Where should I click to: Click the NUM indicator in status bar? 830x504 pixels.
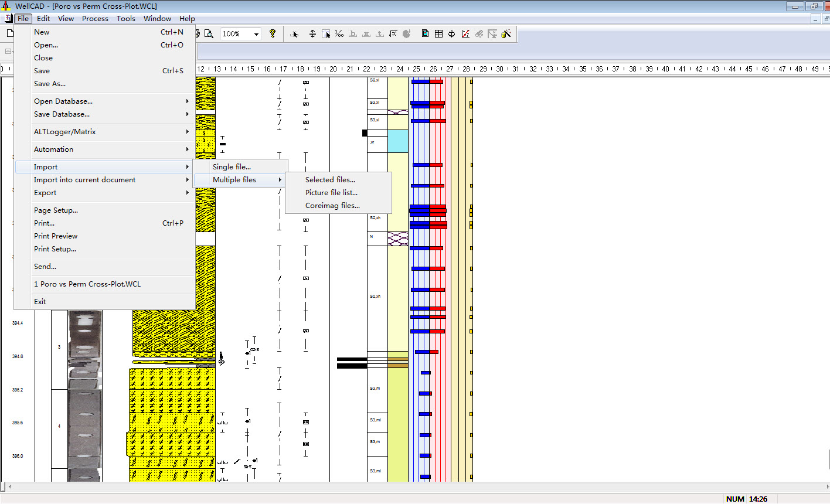coord(735,499)
